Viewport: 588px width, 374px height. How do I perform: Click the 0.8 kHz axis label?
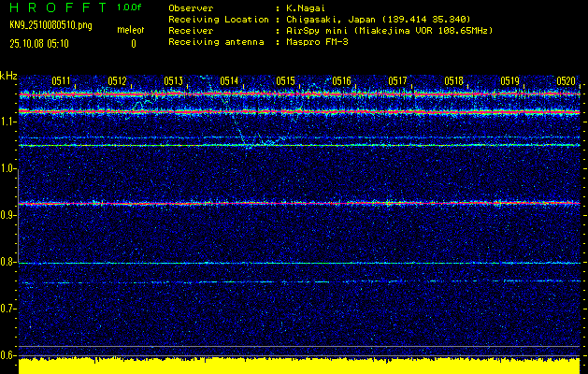click(x=8, y=262)
